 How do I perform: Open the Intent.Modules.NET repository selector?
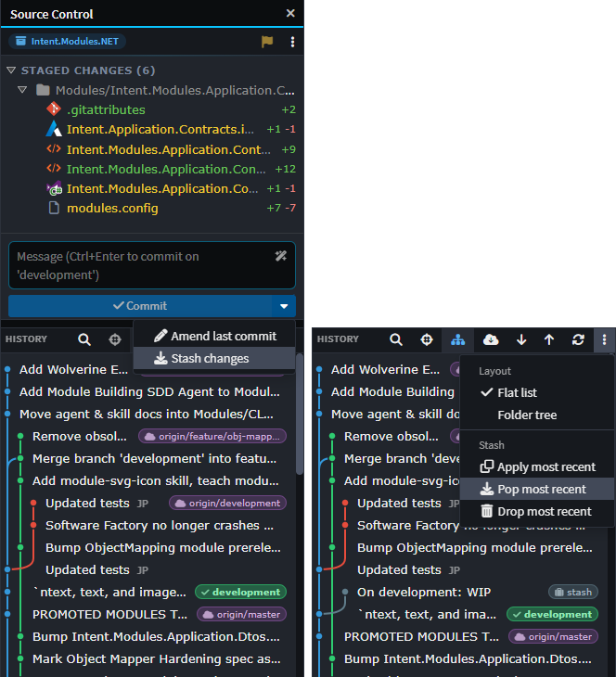pos(67,41)
